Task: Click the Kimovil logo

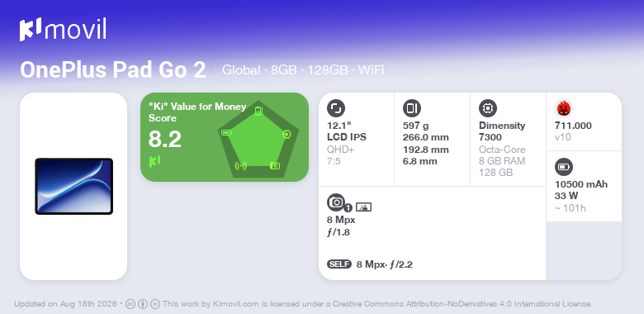Action: click(63, 30)
